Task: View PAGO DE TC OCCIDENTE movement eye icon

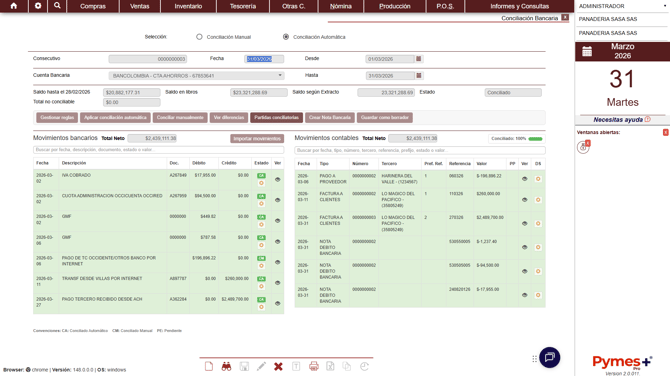Action: [x=278, y=262]
